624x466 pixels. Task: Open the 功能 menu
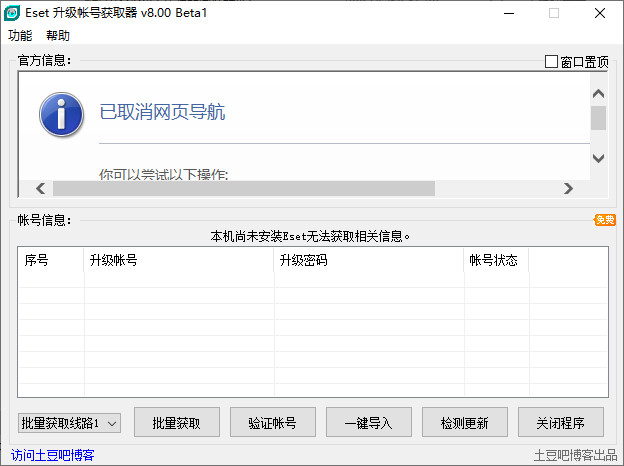pyautogui.click(x=20, y=35)
